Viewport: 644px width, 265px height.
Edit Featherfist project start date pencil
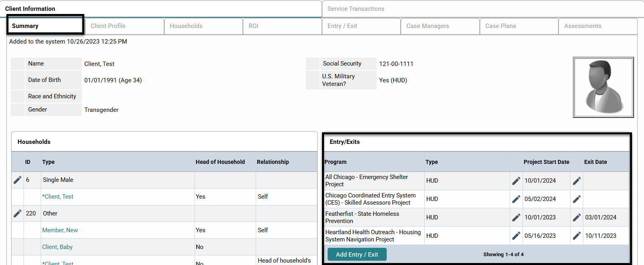coord(516,217)
